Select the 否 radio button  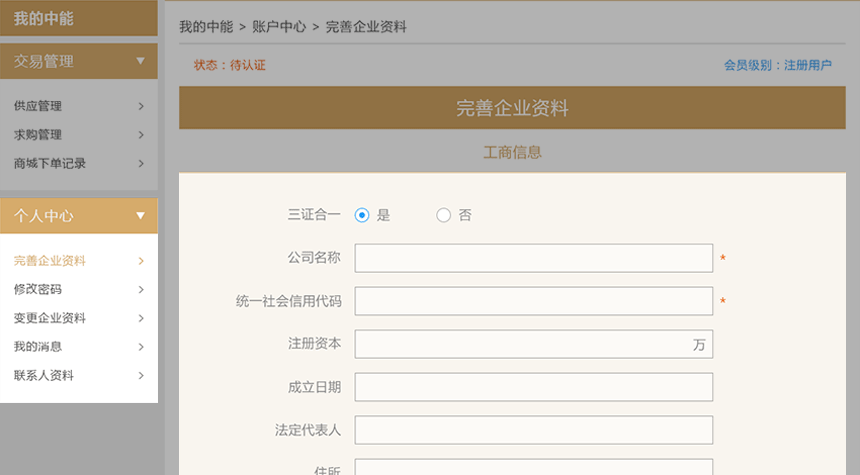444,215
